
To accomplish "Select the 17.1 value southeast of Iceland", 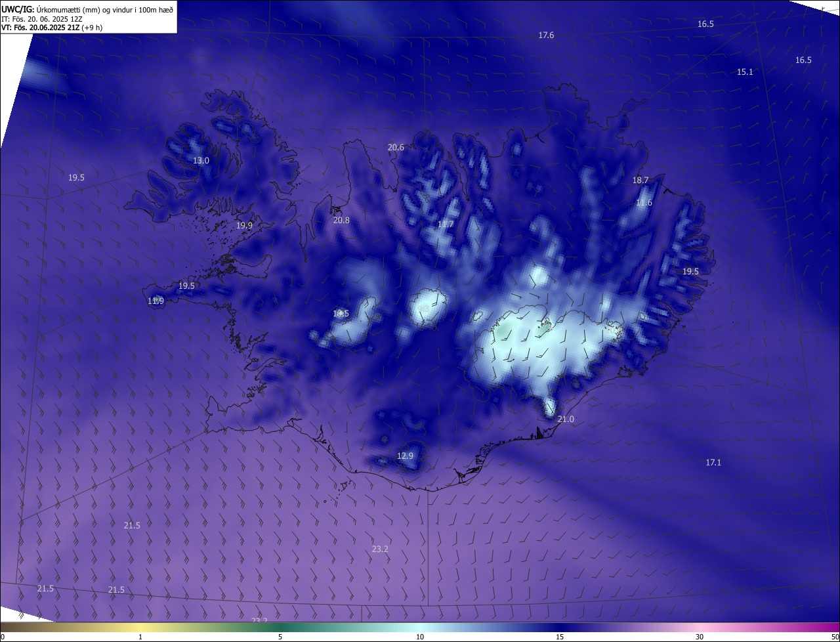I will pyautogui.click(x=713, y=463).
